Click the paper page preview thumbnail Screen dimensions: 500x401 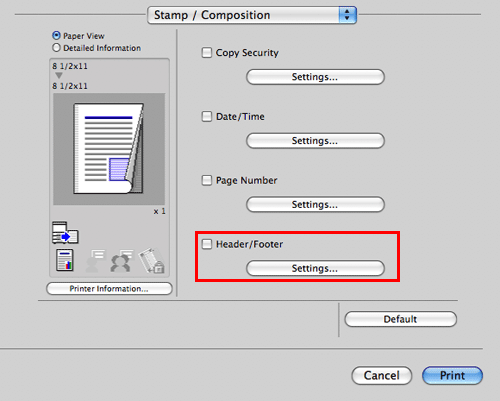coord(109,149)
